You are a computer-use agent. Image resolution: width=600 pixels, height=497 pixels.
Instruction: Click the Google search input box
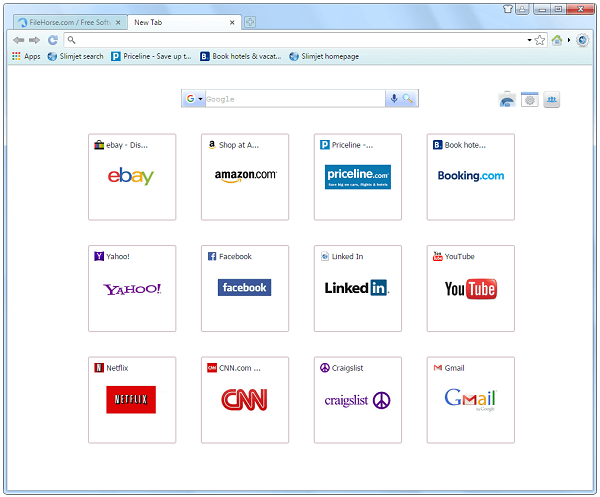[295, 99]
